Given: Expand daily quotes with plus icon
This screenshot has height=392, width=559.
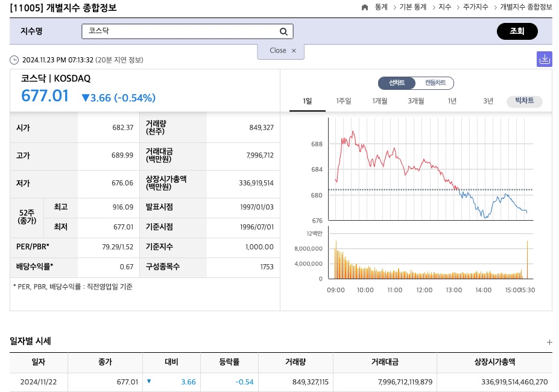Looking at the screenshot, I should tap(549, 342).
